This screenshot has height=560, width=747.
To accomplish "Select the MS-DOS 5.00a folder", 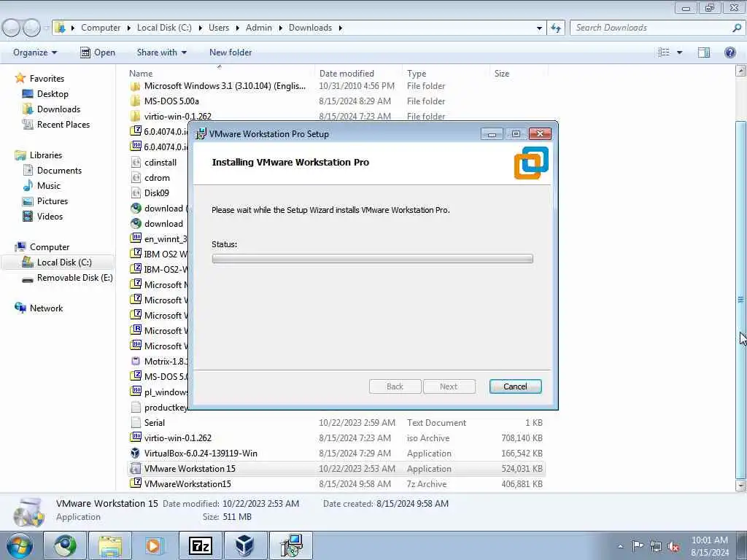I will (x=171, y=101).
